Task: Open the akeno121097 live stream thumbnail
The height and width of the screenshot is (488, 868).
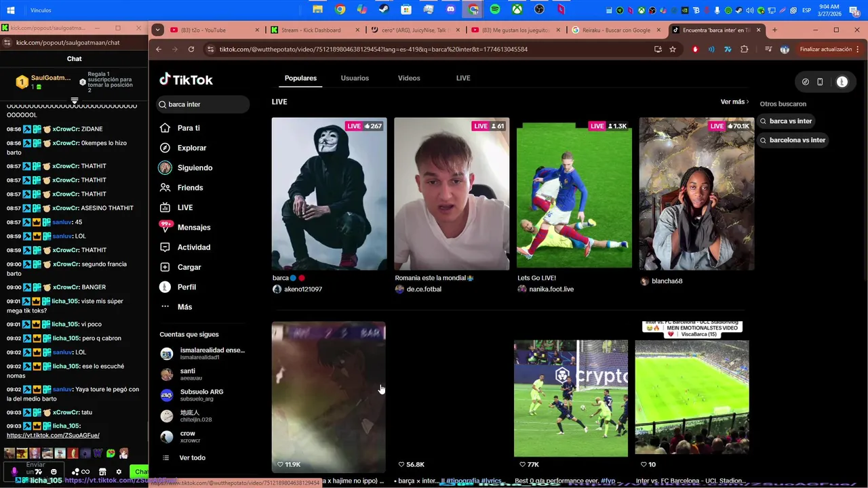Action: coord(330,194)
